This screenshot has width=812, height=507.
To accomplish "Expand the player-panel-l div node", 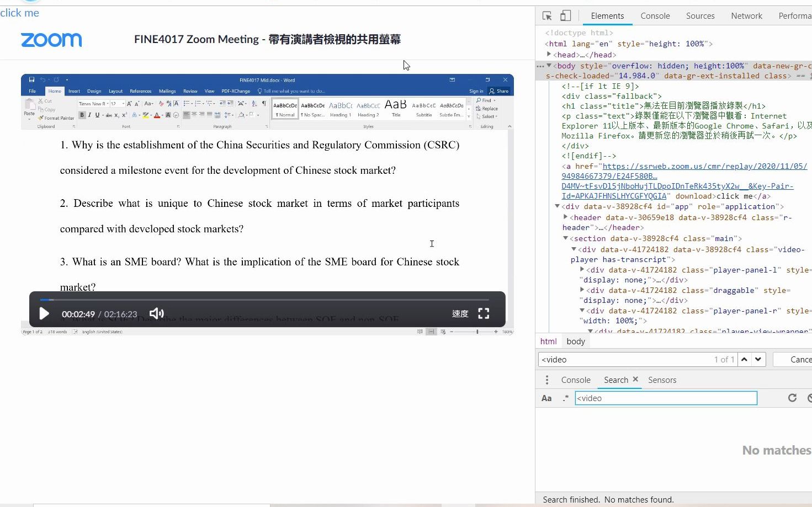I will (x=582, y=270).
